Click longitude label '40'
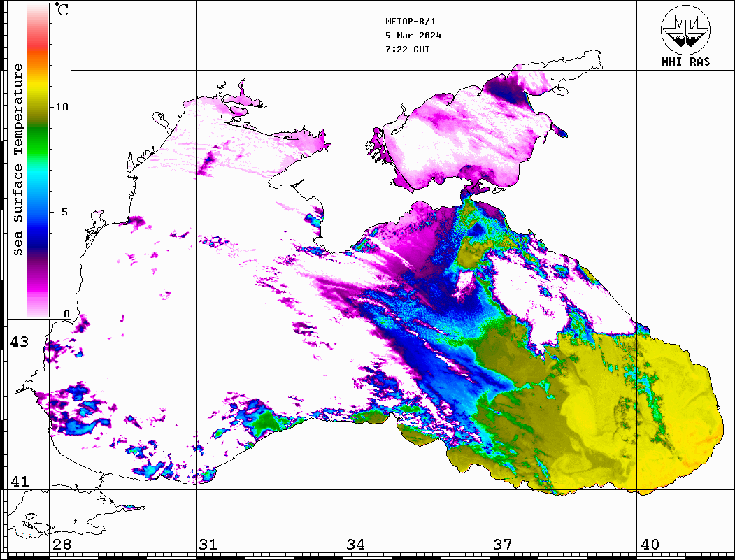 coord(650,545)
